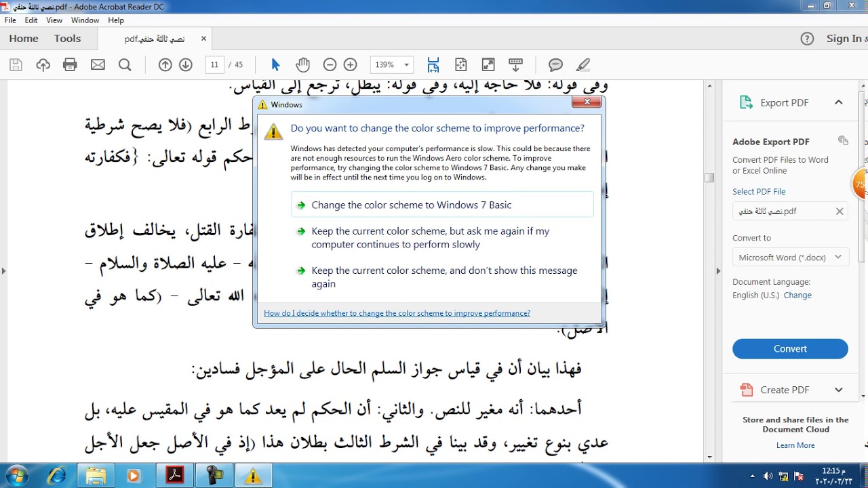Open the File menu
Image resolution: width=868 pixels, height=488 pixels.
click(x=10, y=20)
